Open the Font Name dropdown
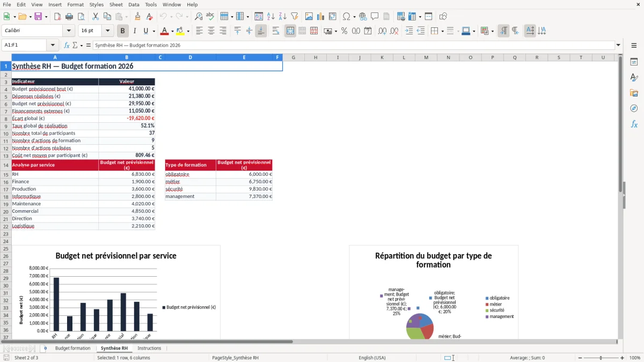This screenshot has height=362, width=644. (x=69, y=31)
